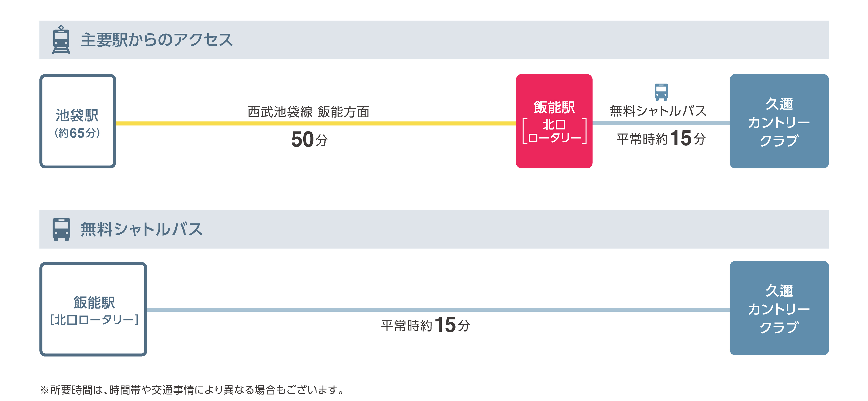Click the 50分 travel time text
The width and height of the screenshot is (868, 401).
(309, 140)
